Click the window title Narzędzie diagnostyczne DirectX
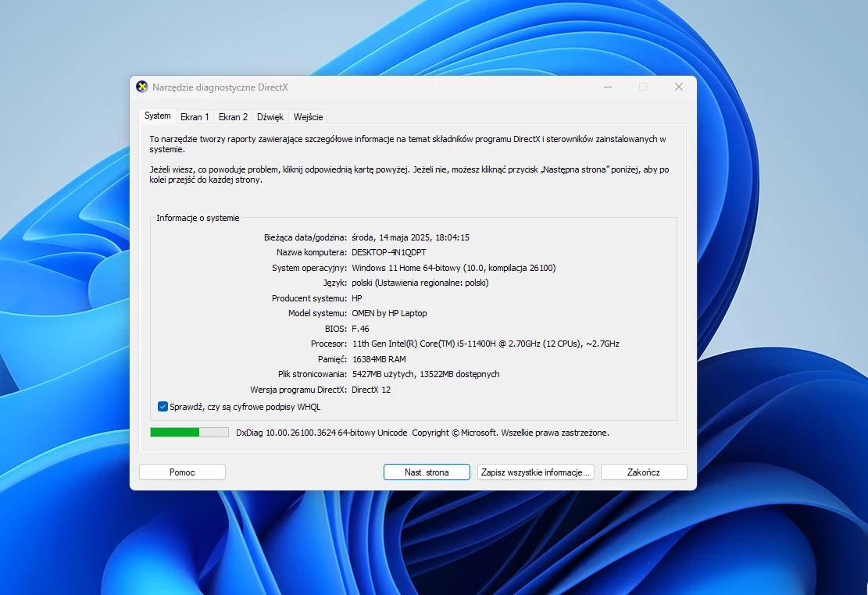 (220, 87)
